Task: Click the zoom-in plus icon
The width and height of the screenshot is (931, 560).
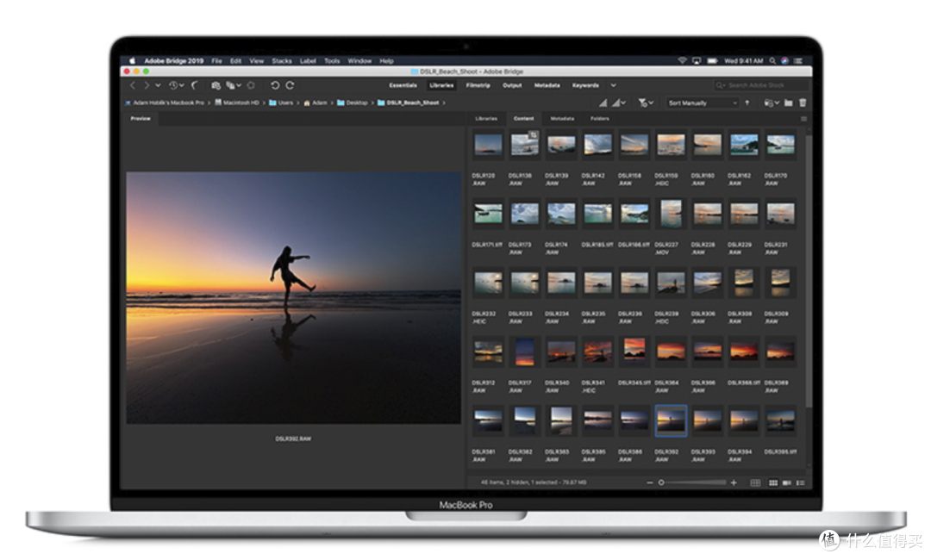Action: [734, 482]
